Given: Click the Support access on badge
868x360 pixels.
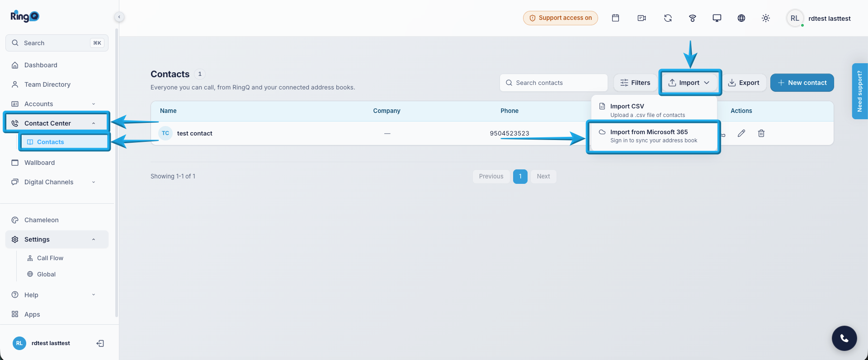Looking at the screenshot, I should click(561, 18).
